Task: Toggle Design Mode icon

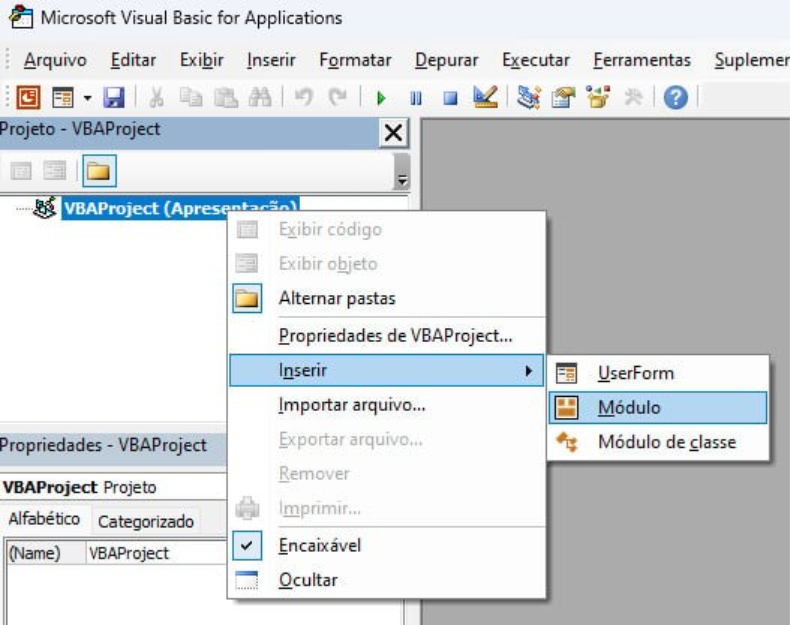Action: (485, 97)
